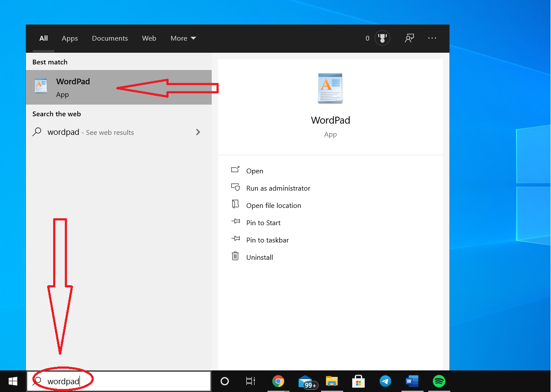The width and height of the screenshot is (551, 392).
Task: Click the taskbar search box containing wordpad
Action: [x=119, y=381]
